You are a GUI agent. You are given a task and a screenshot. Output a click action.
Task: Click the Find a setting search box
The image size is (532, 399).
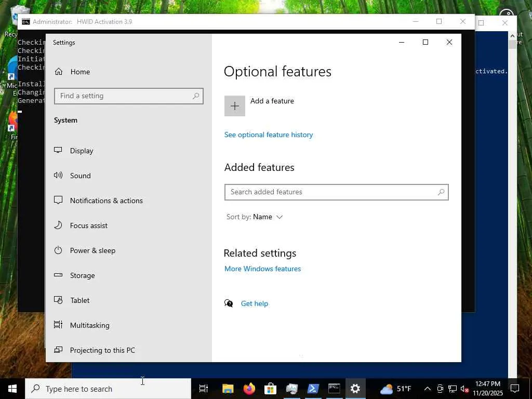129,96
